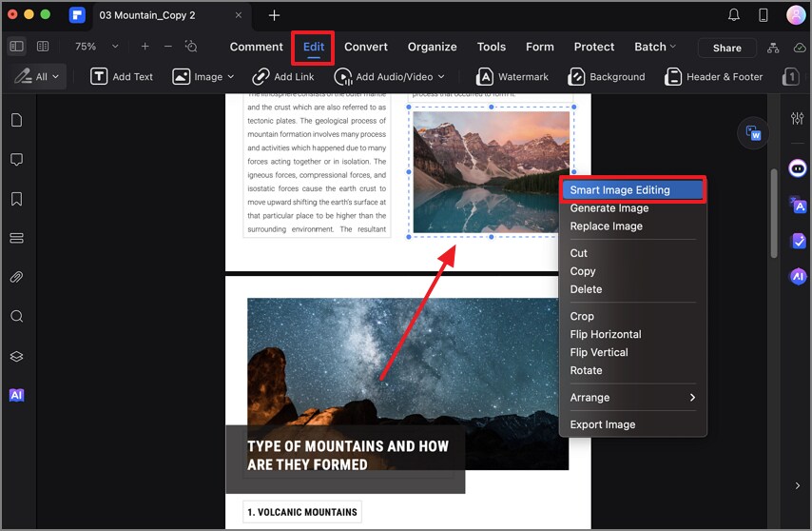Viewport: 812px width, 531px height.
Task: Click the translate icon in right sidebar
Action: pyautogui.click(x=798, y=206)
